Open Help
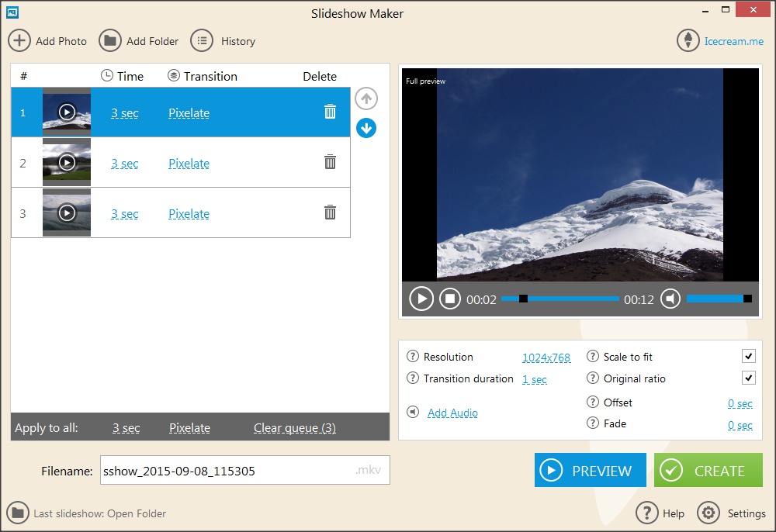Screen dimensions: 776x532 (x=648, y=513)
